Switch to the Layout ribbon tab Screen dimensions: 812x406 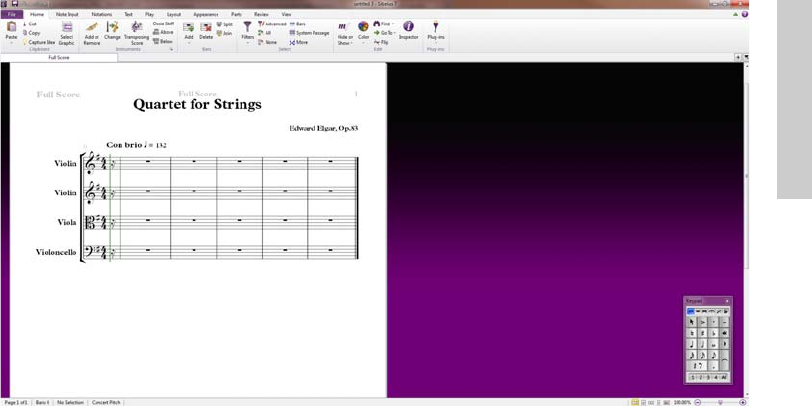click(174, 14)
